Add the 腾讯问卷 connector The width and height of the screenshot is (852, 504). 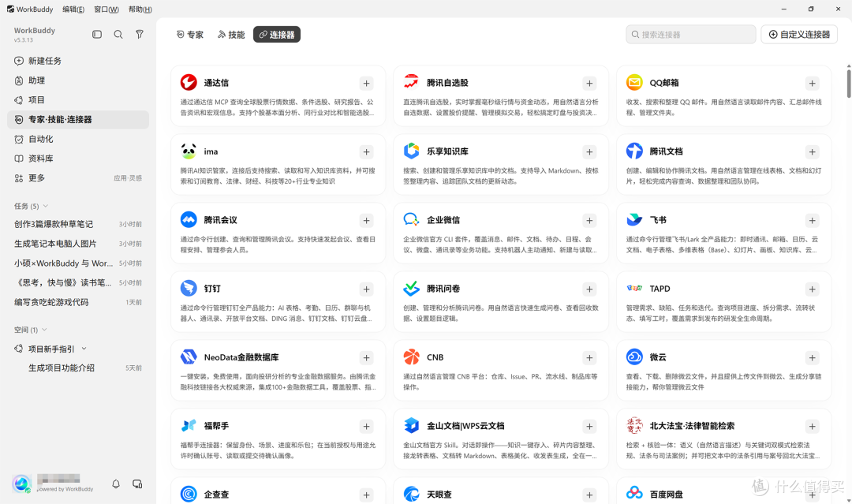click(x=589, y=289)
